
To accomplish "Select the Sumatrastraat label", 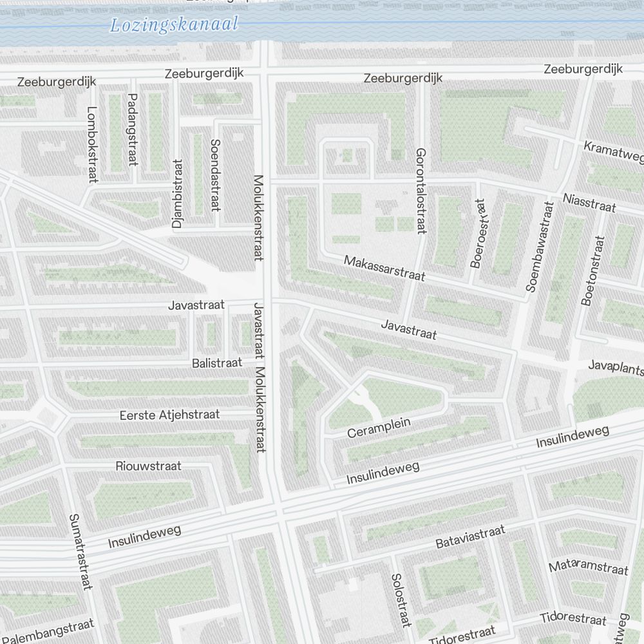I will point(79,551).
